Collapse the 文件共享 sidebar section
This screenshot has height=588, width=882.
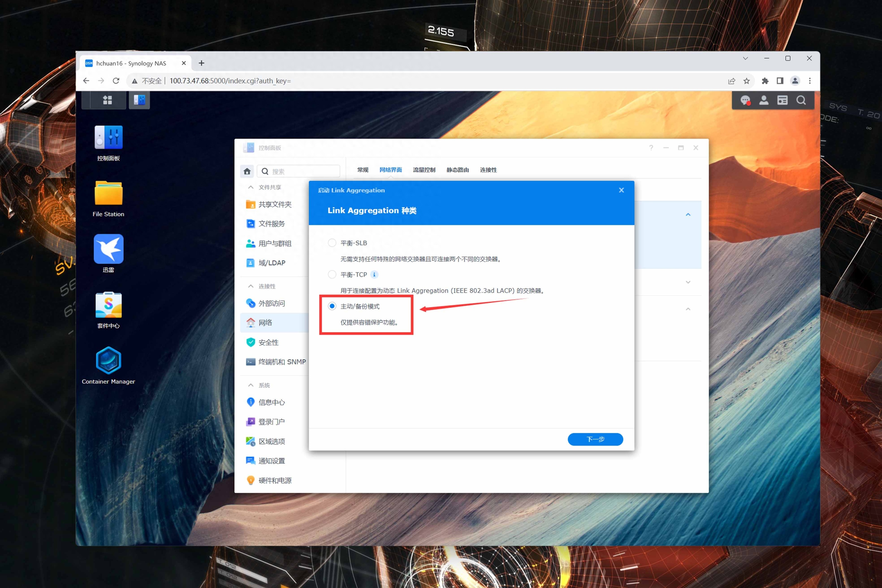(251, 187)
